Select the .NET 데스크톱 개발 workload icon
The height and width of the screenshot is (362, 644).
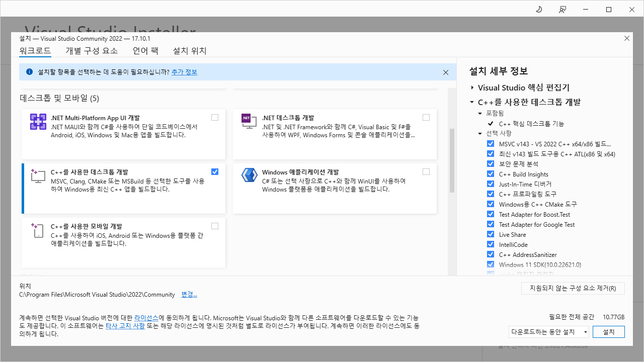pyautogui.click(x=249, y=121)
